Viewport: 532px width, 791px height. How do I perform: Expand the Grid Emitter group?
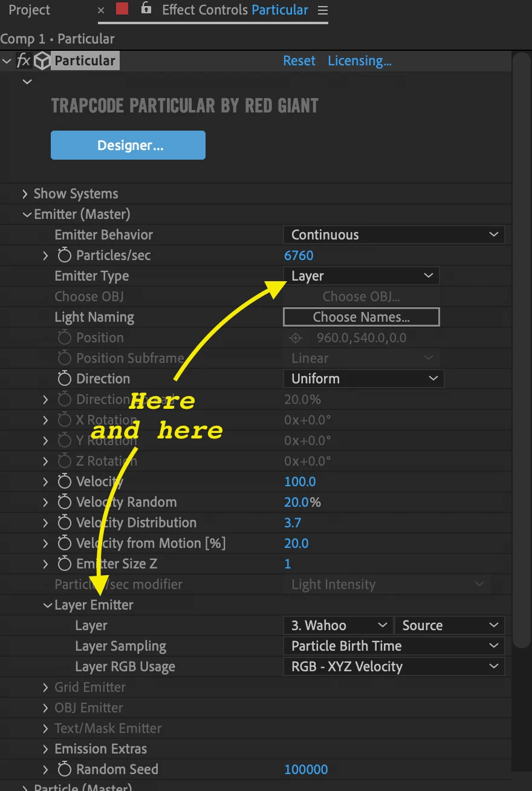coord(45,687)
